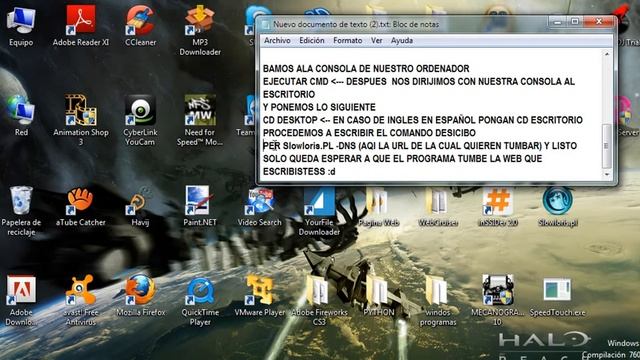Select the windos programas folder
This screenshot has width=640, height=360.
coord(438,301)
